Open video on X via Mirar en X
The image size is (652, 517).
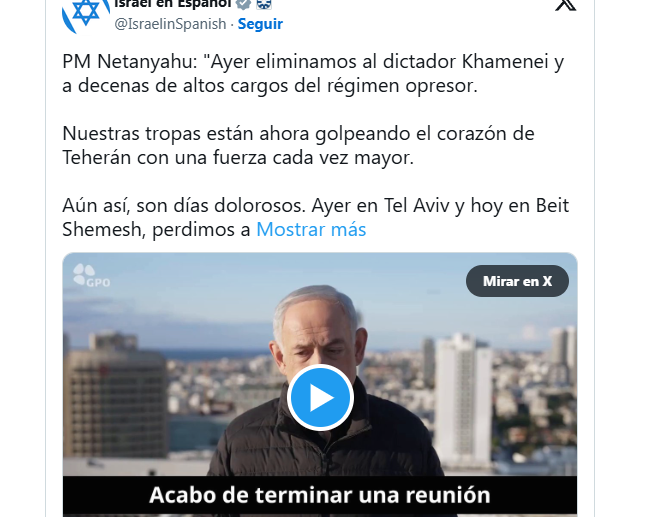point(517,281)
